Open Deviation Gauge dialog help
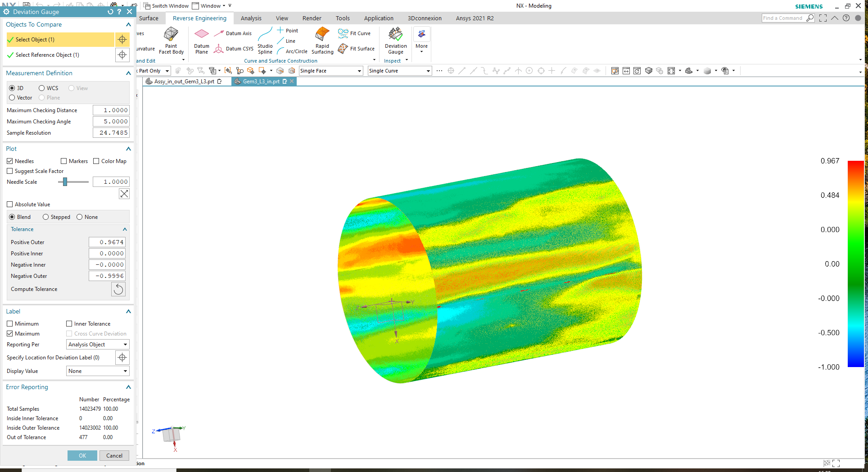This screenshot has height=472, width=868. 119,12
